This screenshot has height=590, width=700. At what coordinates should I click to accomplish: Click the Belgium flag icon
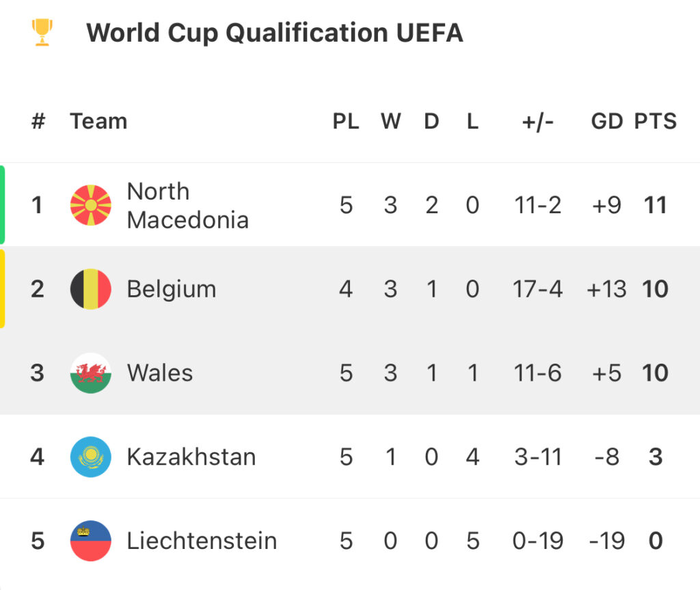[90, 289]
